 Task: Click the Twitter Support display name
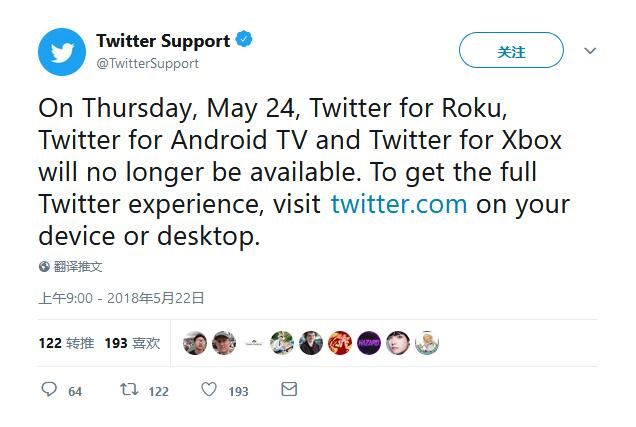[163, 41]
